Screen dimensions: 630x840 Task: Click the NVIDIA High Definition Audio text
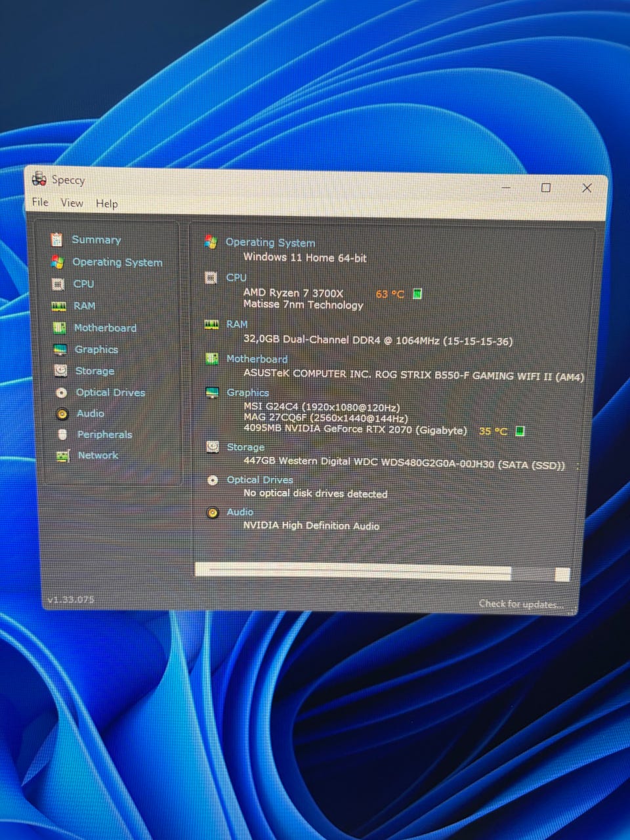(311, 526)
